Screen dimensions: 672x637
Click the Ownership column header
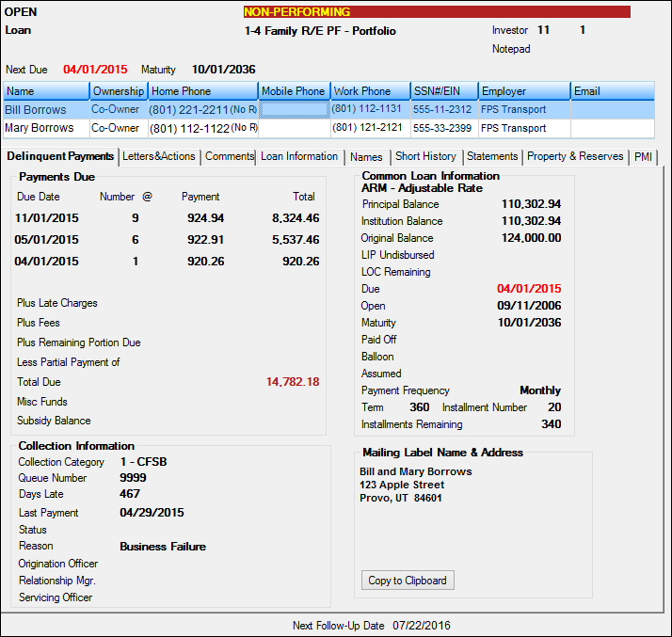(119, 91)
